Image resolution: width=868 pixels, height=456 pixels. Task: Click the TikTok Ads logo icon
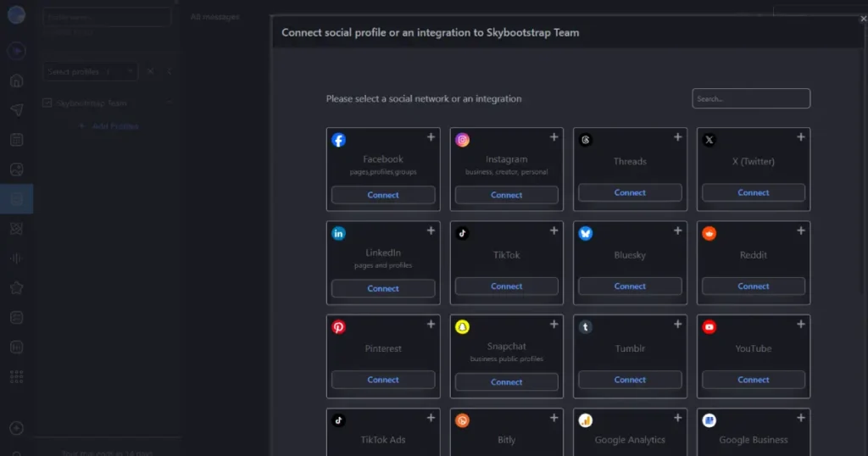click(339, 420)
